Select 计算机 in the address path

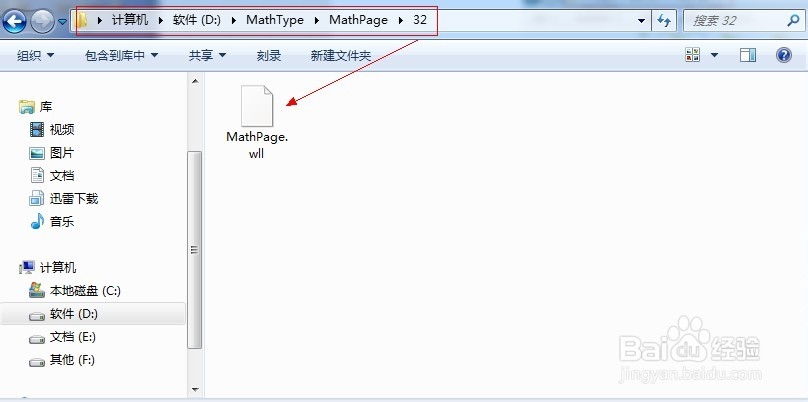[x=130, y=20]
